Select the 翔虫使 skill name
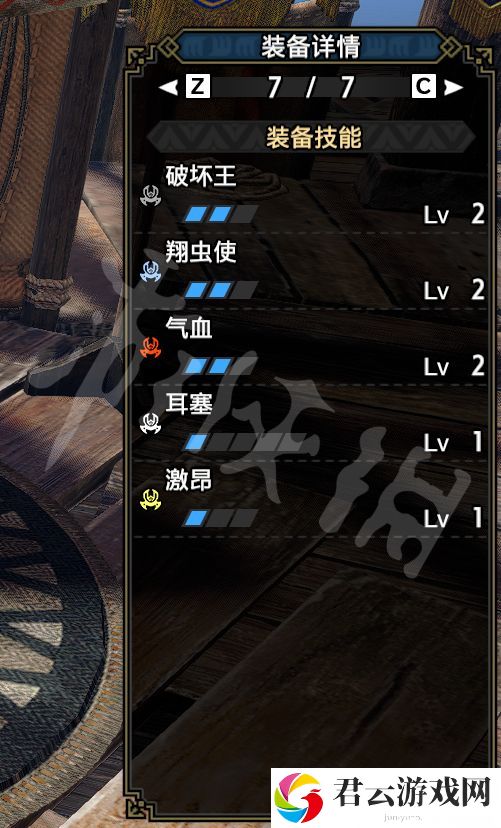The width and height of the screenshot is (501, 828). [x=201, y=252]
